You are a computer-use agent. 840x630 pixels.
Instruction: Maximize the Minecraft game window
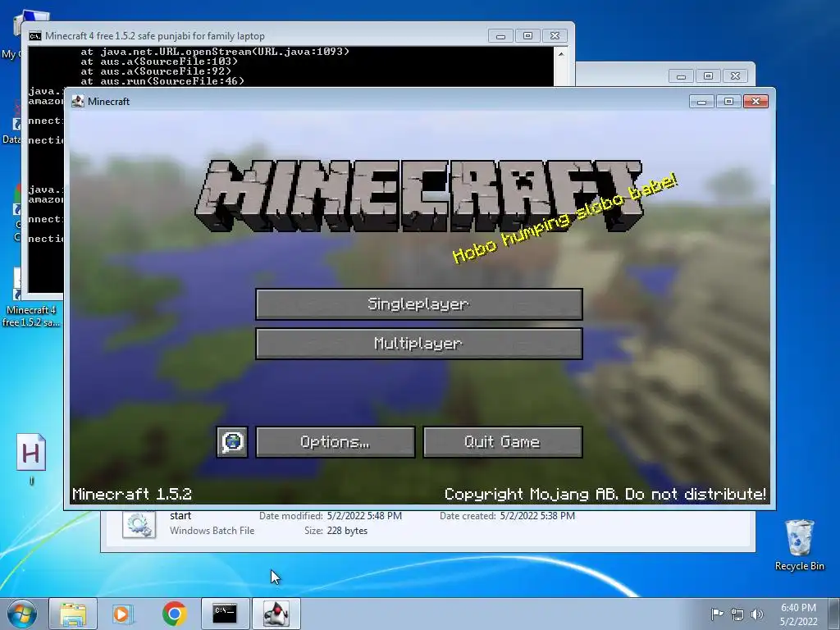728,101
